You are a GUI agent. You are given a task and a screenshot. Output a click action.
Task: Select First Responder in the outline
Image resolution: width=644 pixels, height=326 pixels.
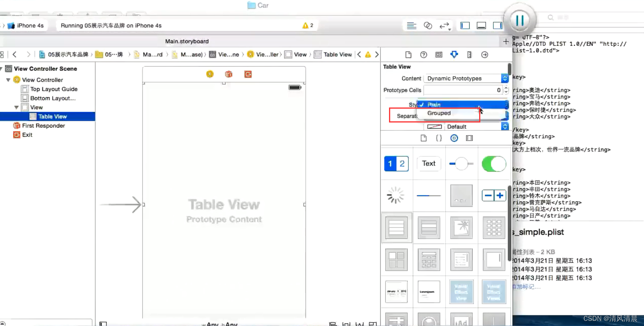click(39, 126)
